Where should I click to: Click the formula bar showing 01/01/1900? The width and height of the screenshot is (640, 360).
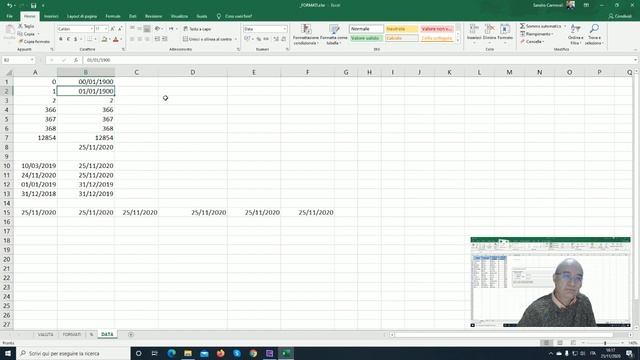pos(359,60)
